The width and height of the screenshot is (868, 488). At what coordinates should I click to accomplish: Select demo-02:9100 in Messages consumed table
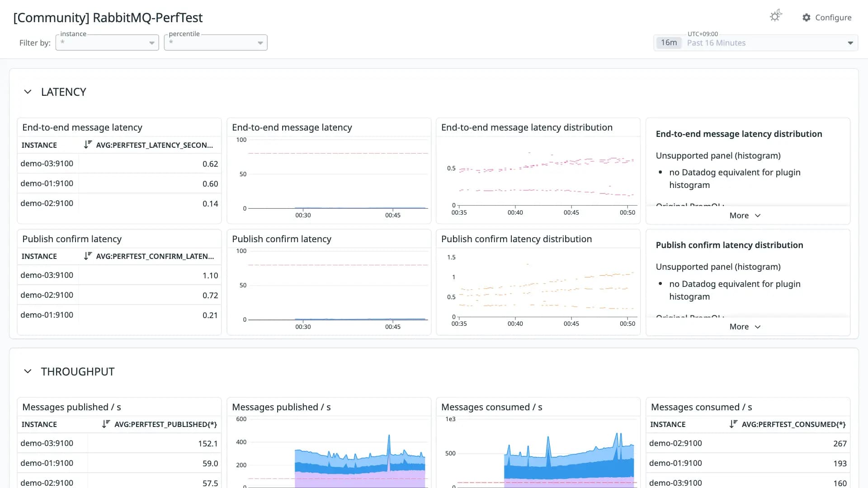[675, 443]
